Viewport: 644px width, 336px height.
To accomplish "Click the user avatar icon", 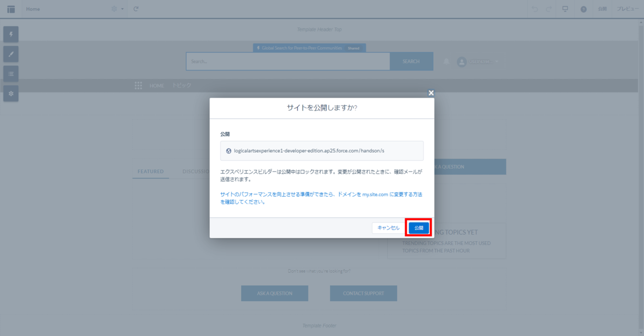I will (x=462, y=62).
